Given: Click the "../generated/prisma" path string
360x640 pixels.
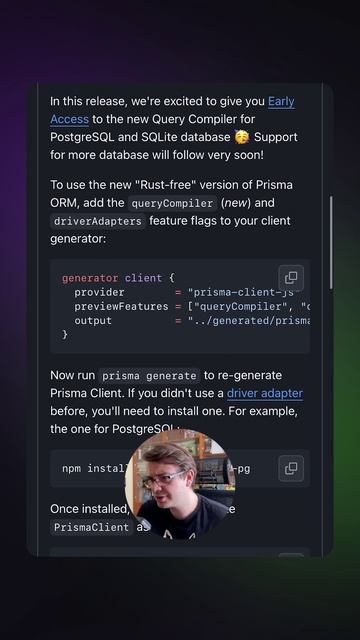Looking at the screenshot, I should click(249, 321).
